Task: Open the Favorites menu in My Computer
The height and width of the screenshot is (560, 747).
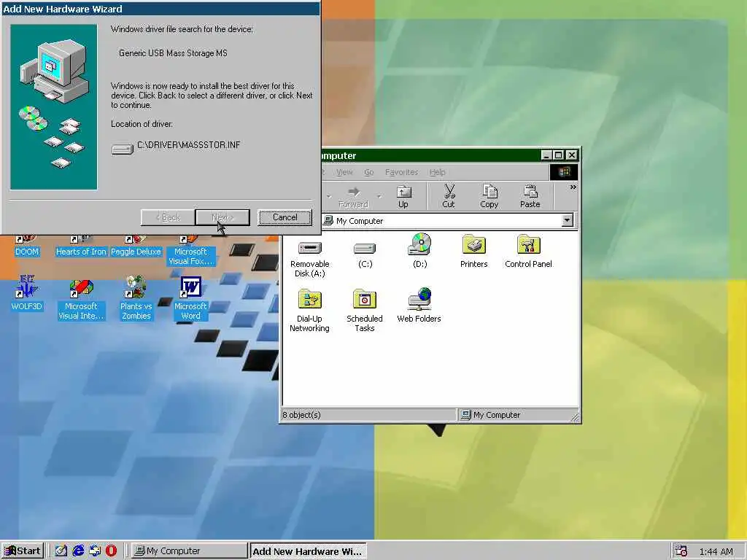Action: (402, 172)
